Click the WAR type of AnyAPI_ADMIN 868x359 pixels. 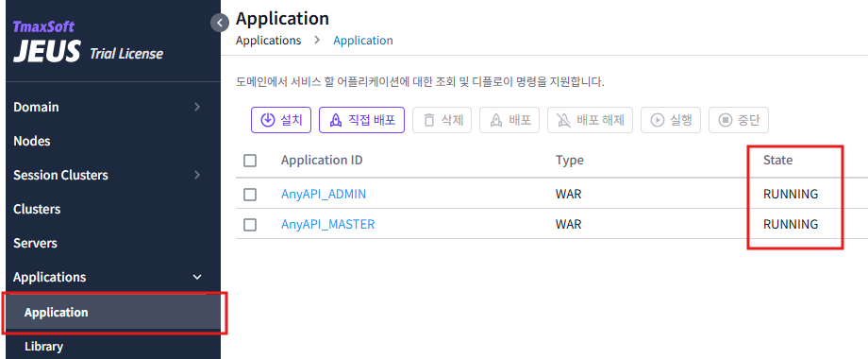(x=569, y=195)
